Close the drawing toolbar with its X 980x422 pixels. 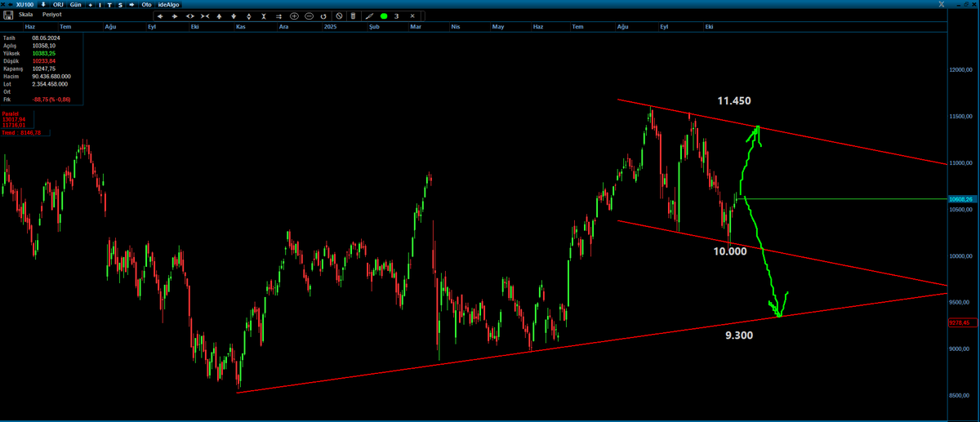(x=412, y=16)
